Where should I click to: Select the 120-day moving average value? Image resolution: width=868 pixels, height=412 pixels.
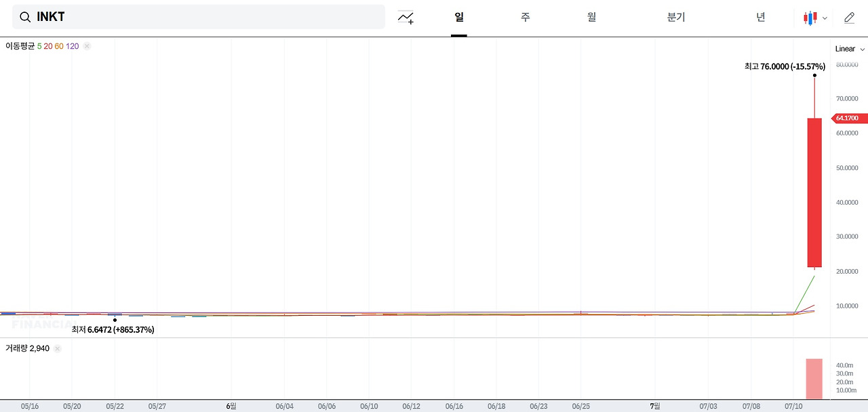(73, 46)
